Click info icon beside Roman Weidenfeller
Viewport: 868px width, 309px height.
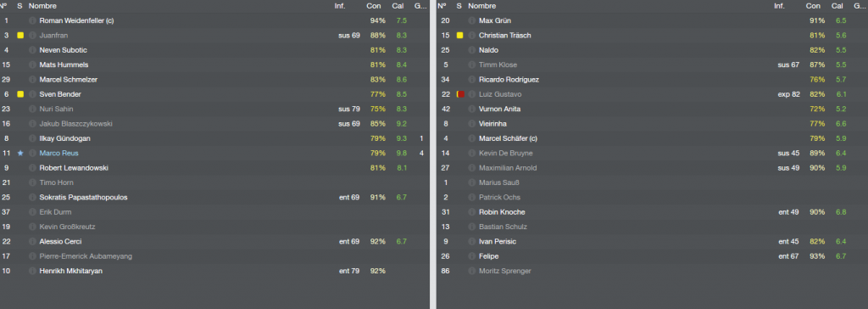[32, 20]
